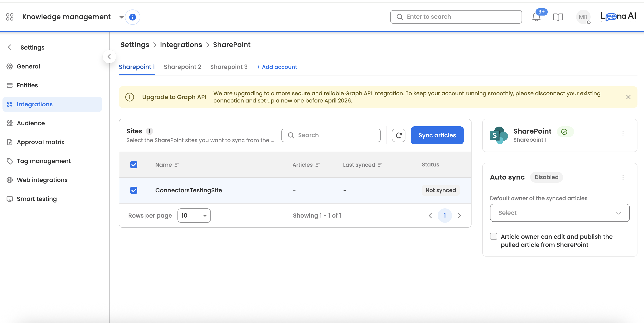This screenshot has height=323, width=644.
Task: Enable article owner can edit checkbox
Action: (494, 236)
